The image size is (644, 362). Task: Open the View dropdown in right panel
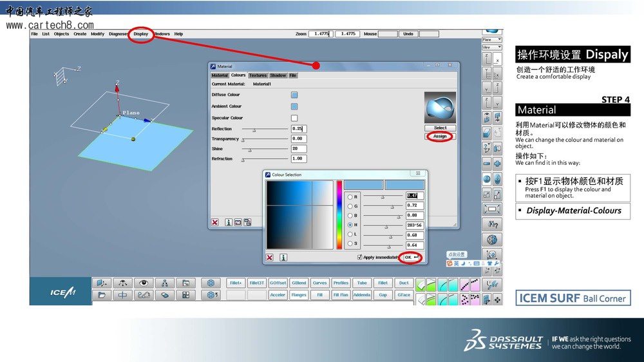(492, 47)
